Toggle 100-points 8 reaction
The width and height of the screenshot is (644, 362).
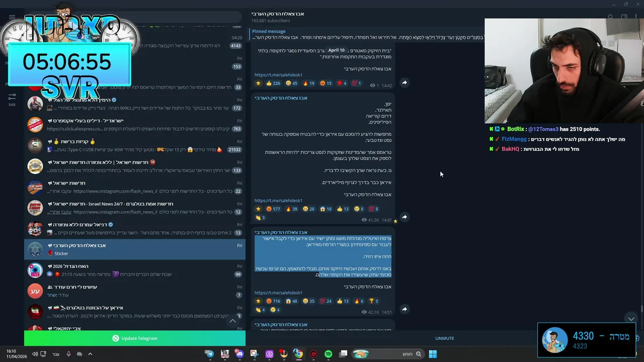tap(373, 209)
